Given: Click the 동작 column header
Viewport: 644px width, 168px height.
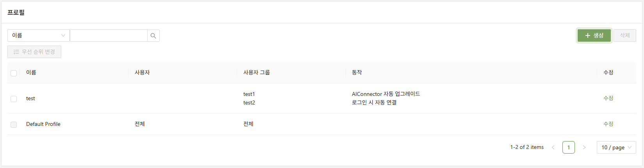Looking at the screenshot, I should coord(357,73).
